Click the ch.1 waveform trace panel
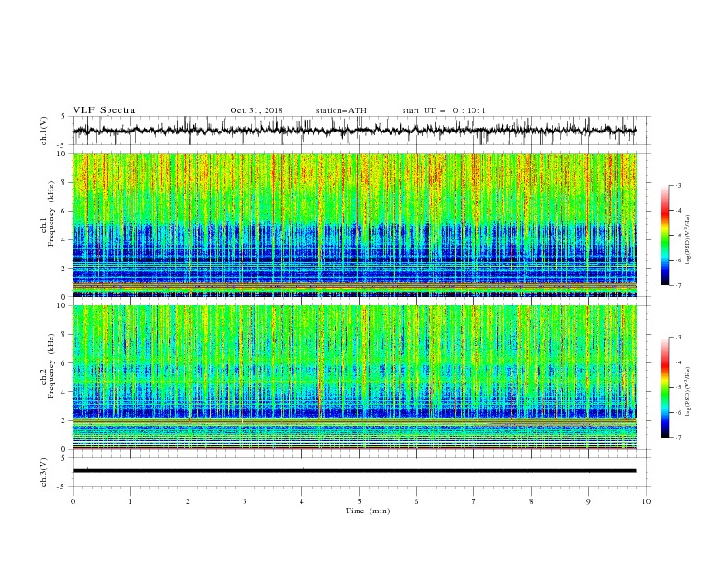Viewport: 728px width, 563px height. point(360,131)
